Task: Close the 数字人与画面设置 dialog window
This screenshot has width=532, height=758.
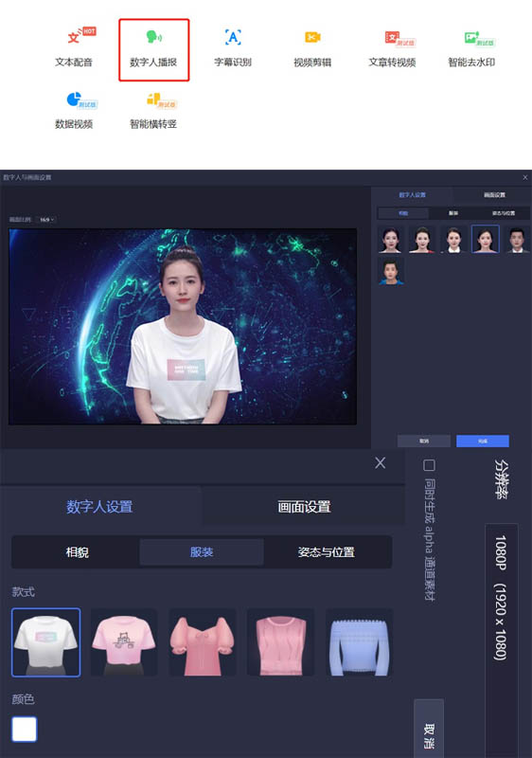Action: (525, 177)
